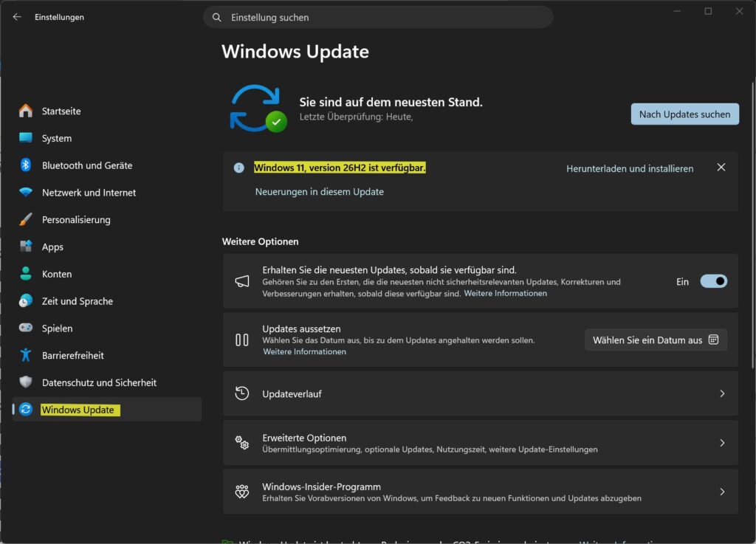Click the Zeit und Sprache clock icon
The image size is (756, 544).
point(26,300)
